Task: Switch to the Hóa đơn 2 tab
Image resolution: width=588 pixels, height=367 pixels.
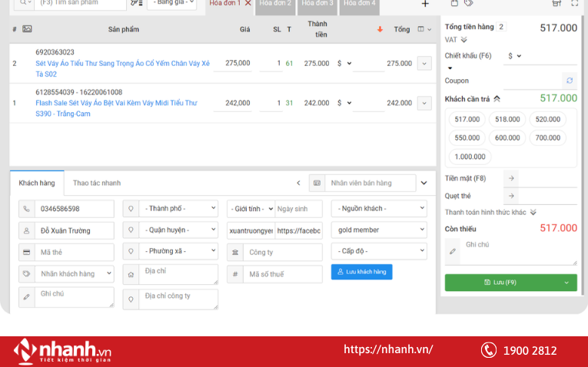Action: [274, 4]
